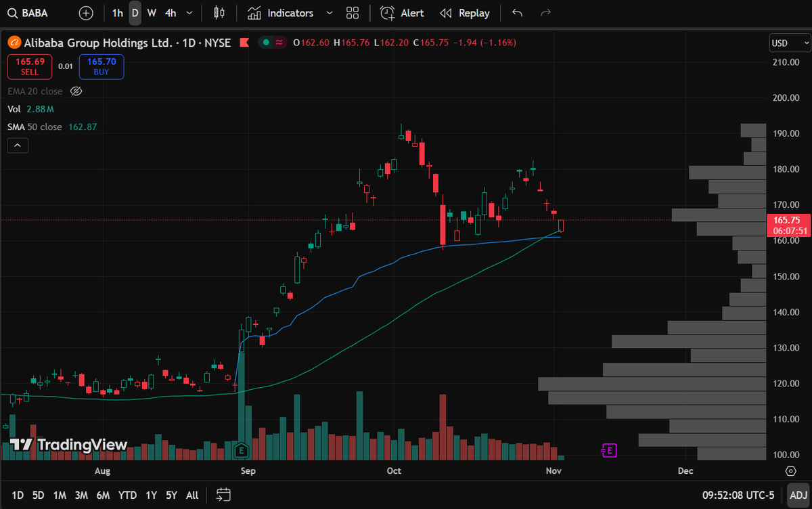Screen dimensions: 812x509
Task: Create a new Alert
Action: (403, 13)
